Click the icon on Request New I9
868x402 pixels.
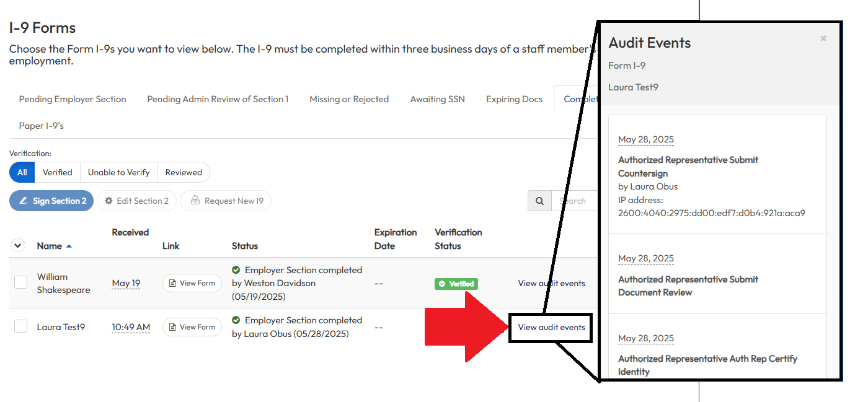pos(195,200)
